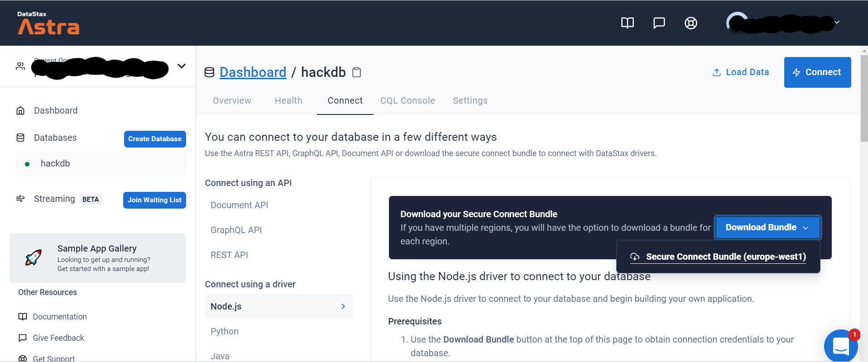Open the chat widget with notification badge
This screenshot has width=868, height=362.
click(841, 346)
